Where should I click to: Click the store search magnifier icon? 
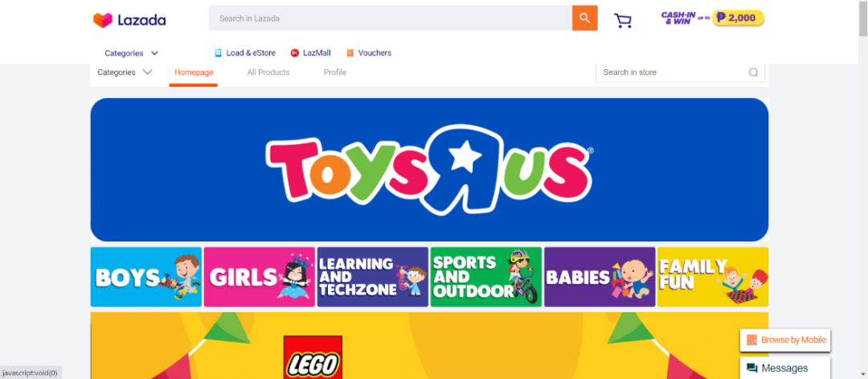(753, 72)
